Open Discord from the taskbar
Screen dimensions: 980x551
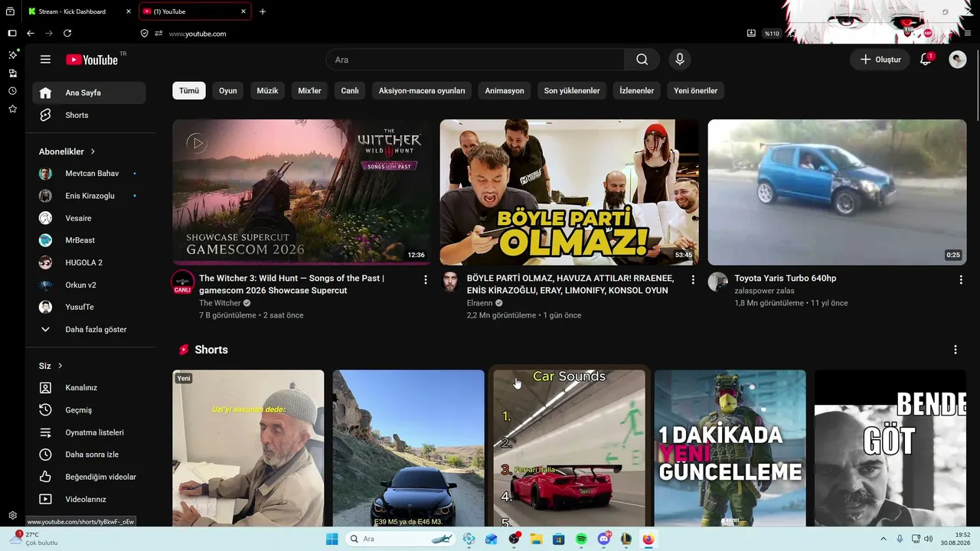pos(603,539)
